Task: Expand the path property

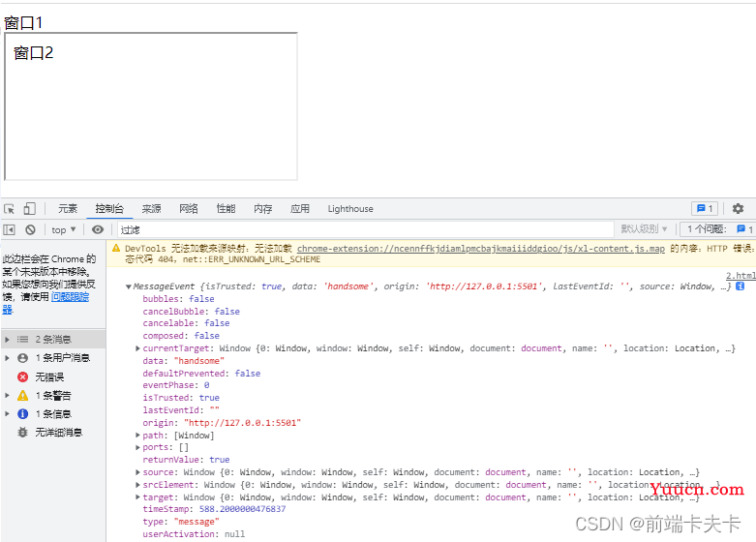Action: coord(137,435)
